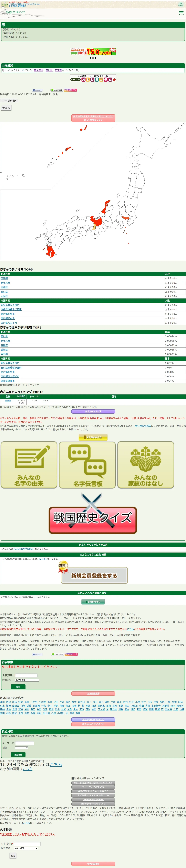
Task: Click the 名字の情報を送る button
Action: point(9,100)
